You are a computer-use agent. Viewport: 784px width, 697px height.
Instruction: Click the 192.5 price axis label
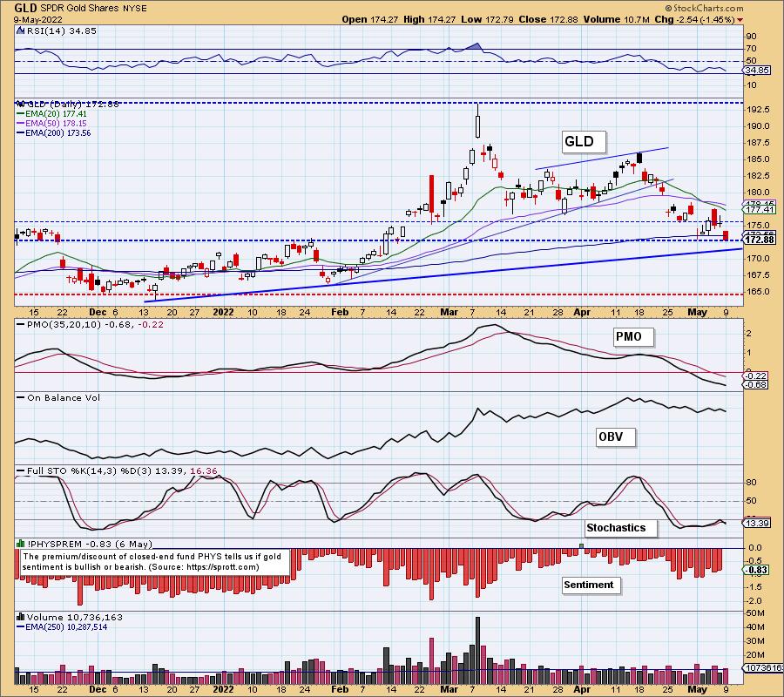tap(759, 110)
